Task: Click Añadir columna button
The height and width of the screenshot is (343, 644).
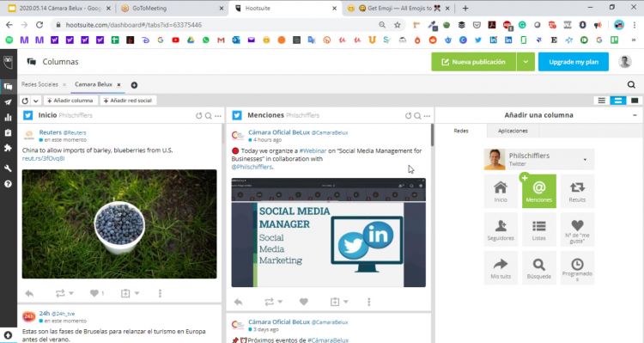Action: click(x=70, y=101)
